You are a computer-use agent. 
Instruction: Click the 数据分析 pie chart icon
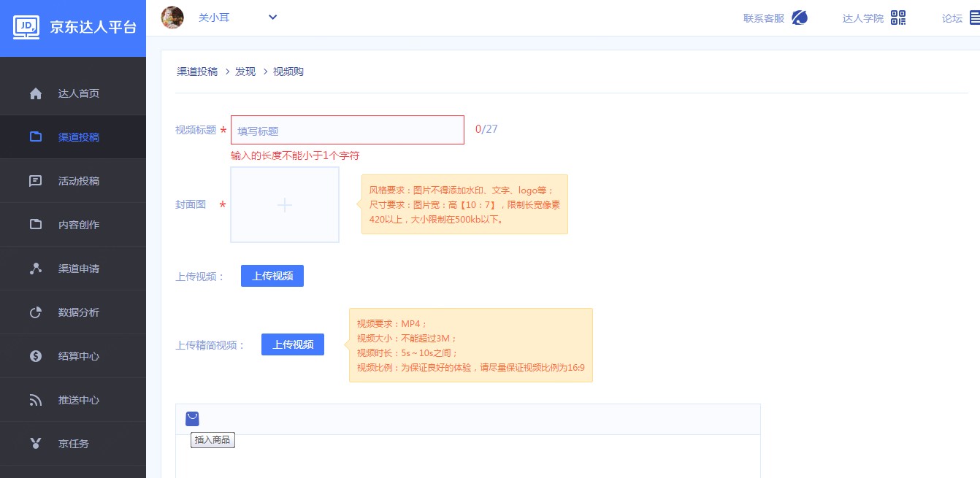[36, 312]
